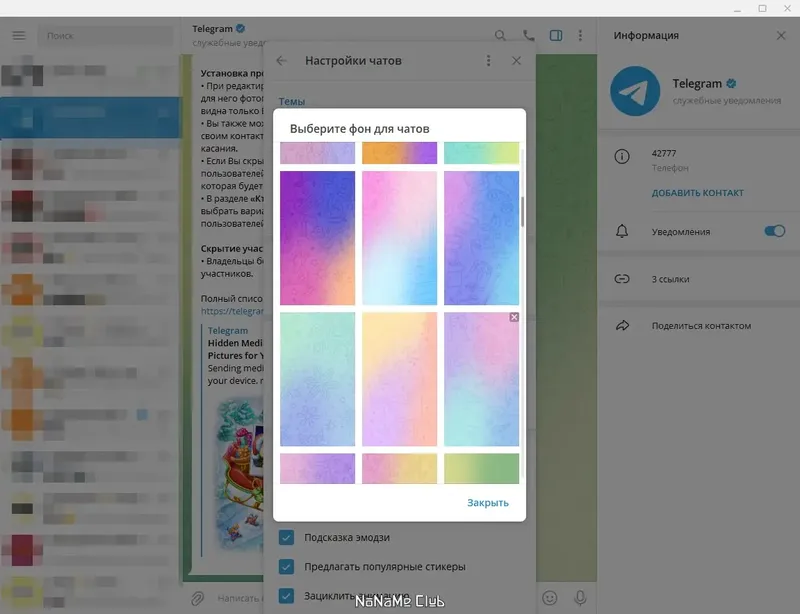Image resolution: width=800 pixels, height=614 pixels.
Task: Open the https://telegram link in message
Action: [x=232, y=311]
